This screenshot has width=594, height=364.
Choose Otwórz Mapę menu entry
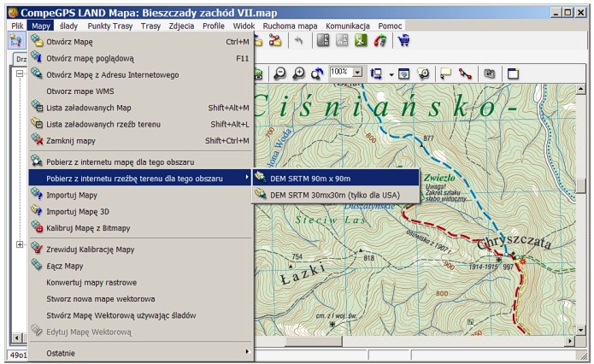tap(140, 42)
